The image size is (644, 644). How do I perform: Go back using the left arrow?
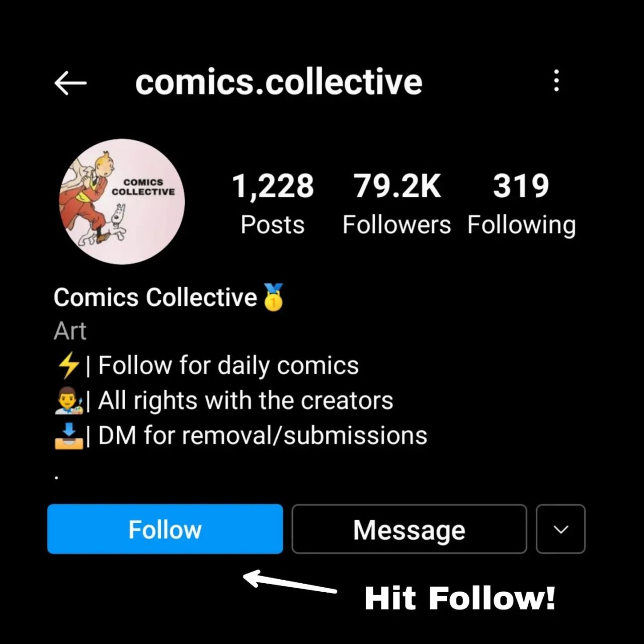pyautogui.click(x=70, y=83)
